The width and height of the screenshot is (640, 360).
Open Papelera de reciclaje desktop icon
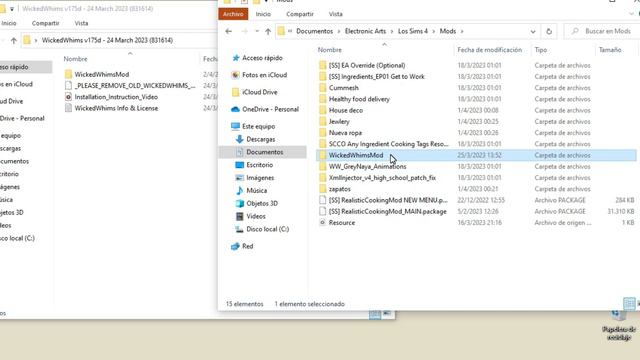pos(619,326)
